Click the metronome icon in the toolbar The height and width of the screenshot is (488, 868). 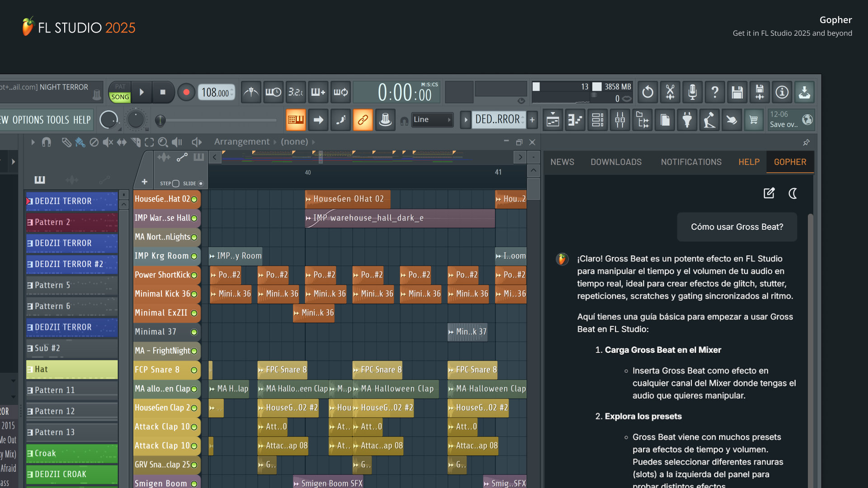point(251,92)
